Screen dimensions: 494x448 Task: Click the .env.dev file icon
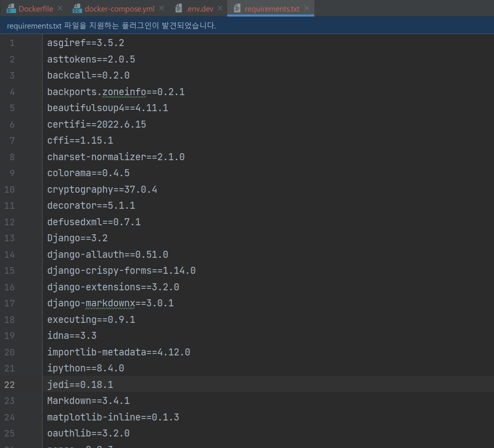pyautogui.click(x=179, y=9)
